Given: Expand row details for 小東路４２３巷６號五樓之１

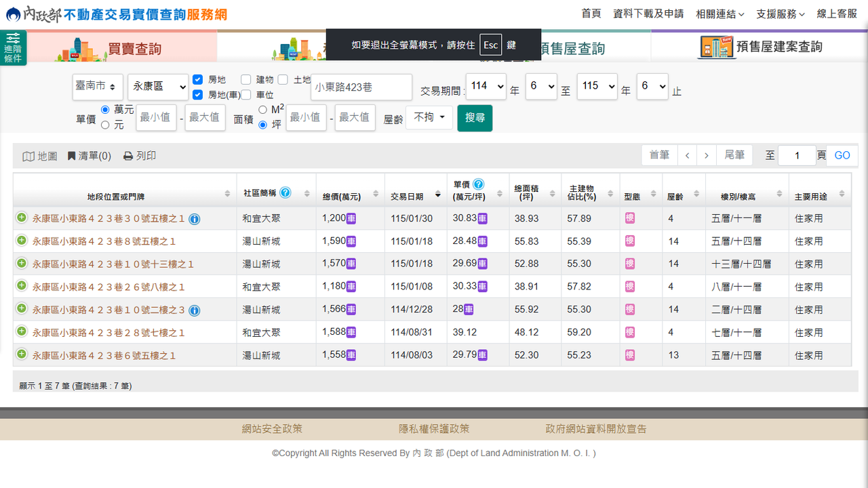Looking at the screenshot, I should 22,354.
